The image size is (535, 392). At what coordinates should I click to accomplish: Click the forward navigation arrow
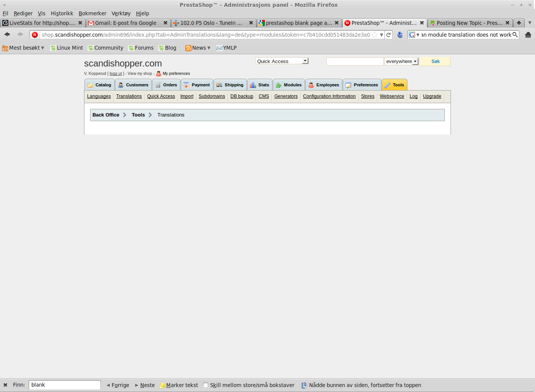(20, 34)
